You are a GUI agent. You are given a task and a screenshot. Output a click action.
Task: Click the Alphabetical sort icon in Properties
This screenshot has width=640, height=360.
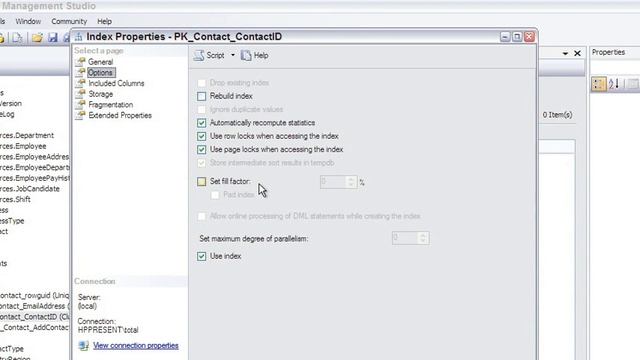pos(614,84)
